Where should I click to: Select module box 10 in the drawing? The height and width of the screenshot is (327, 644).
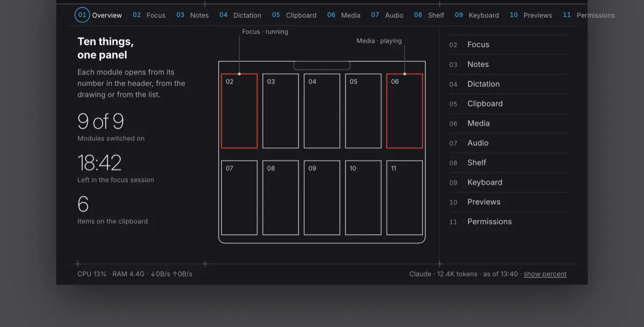click(363, 198)
